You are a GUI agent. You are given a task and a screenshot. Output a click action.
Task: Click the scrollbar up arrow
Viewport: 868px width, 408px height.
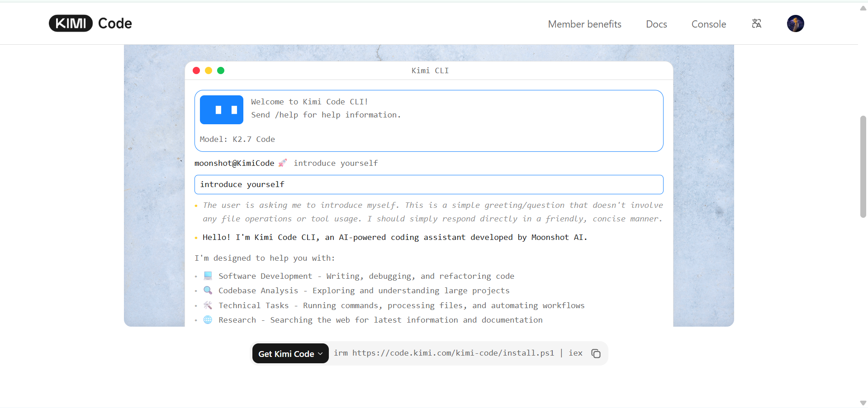[x=863, y=8]
